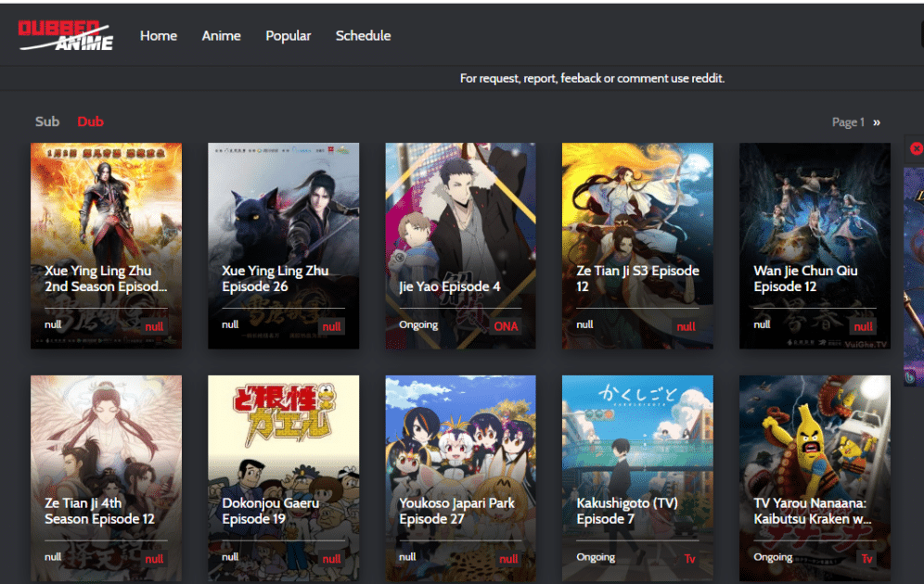Open Wan Jie Chun Qiu Episode 12
The height and width of the screenshot is (584, 924).
click(x=815, y=246)
